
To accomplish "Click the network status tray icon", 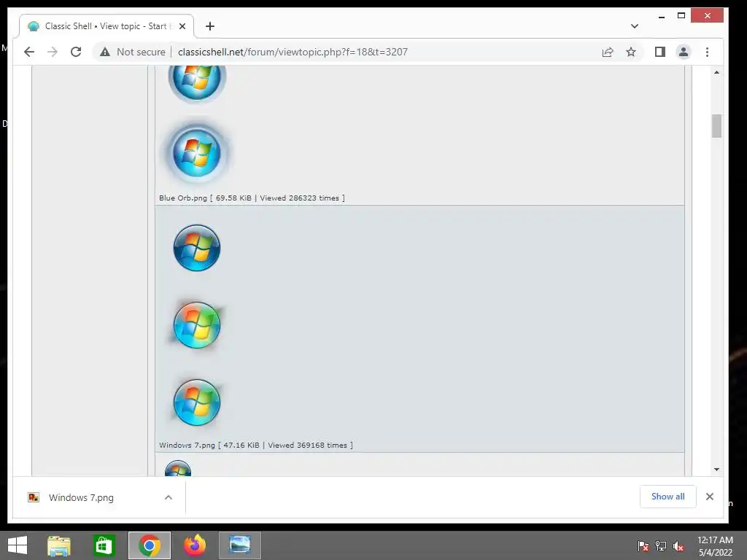I will pyautogui.click(x=660, y=546).
